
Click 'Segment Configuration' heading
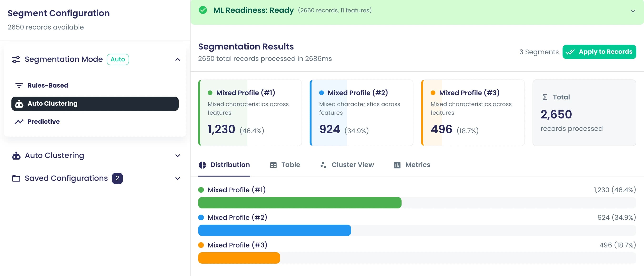click(x=59, y=13)
